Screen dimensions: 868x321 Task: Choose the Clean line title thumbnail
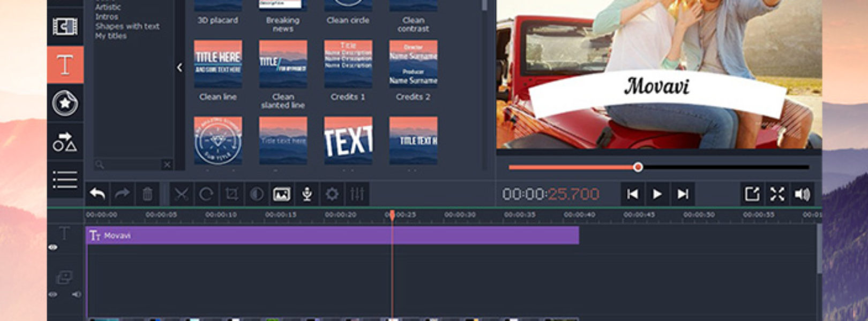point(218,64)
